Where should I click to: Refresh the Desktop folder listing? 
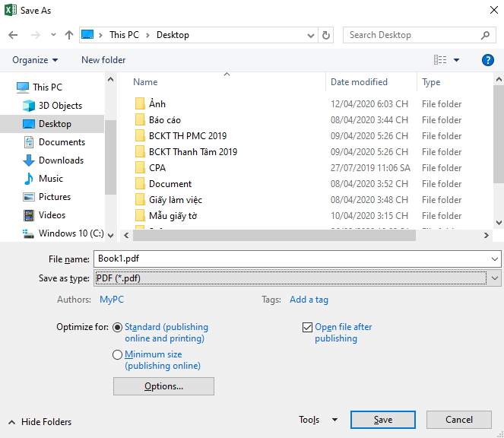(x=325, y=35)
